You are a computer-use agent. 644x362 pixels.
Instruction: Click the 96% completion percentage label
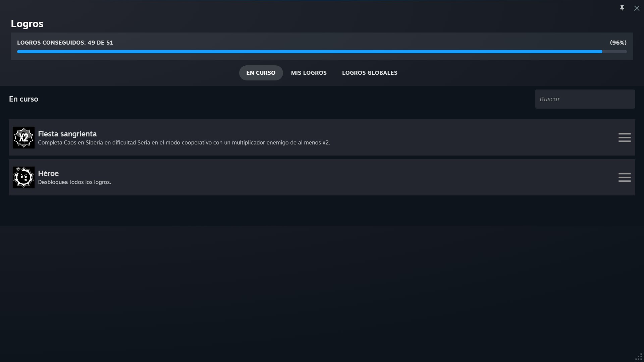(x=618, y=43)
